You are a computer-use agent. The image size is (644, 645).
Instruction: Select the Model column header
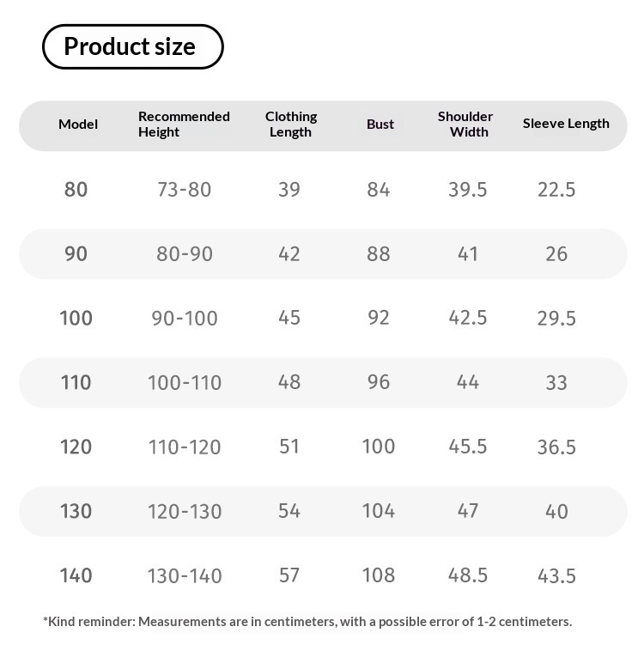78,125
